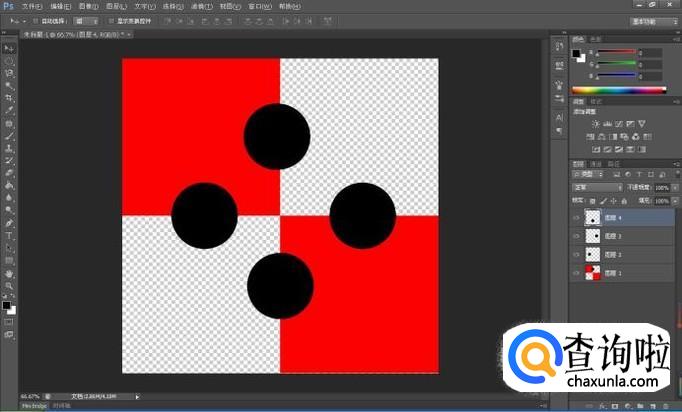Enable the 显示变换控件 checkbox
This screenshot has height=412, width=682.
point(111,20)
